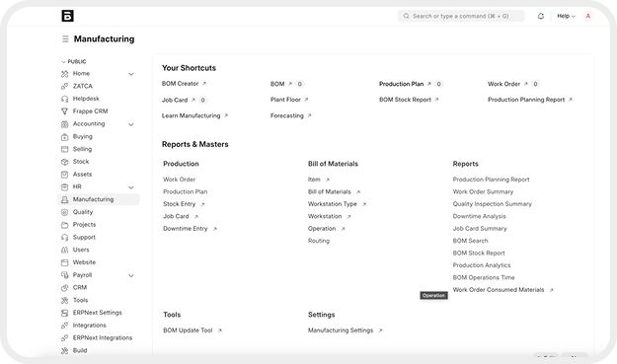Image resolution: width=617 pixels, height=364 pixels.
Task: Open Quality Inspection Summary report
Action: pos(493,204)
